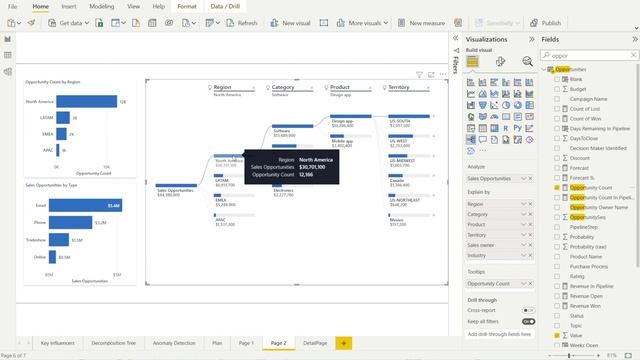Choose the pie chart visual icon
This screenshot has width=640, height=360.
click(x=506, y=105)
